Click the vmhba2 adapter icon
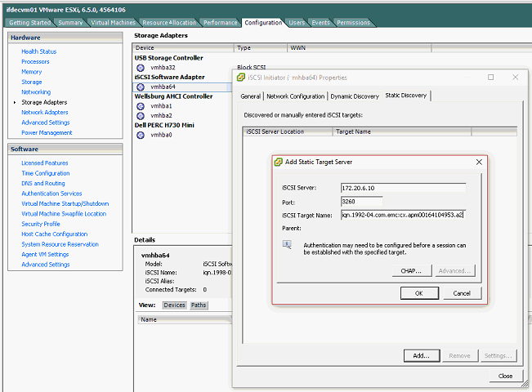 point(141,115)
